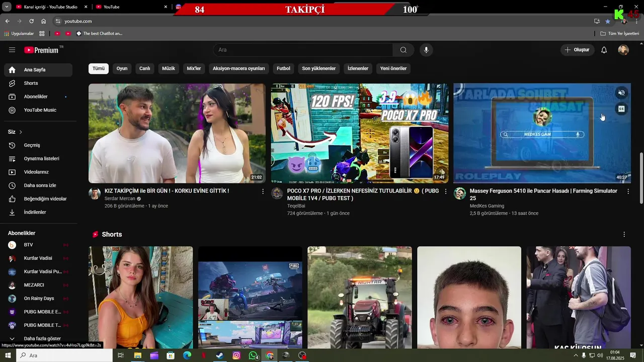This screenshot has width=644, height=362.
Task: Select Aksiyon-macera oyunları chip
Action: (x=238, y=68)
